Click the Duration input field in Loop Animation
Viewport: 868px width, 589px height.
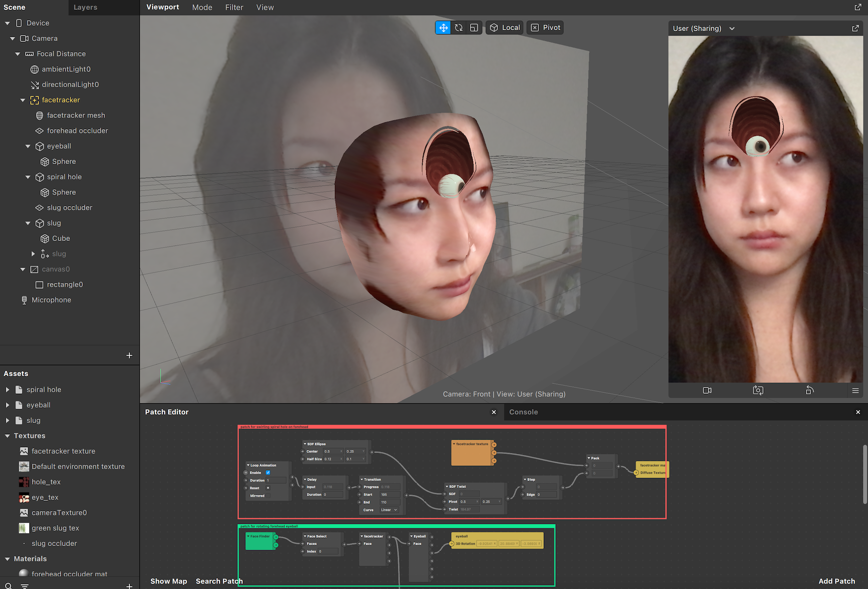coord(276,480)
